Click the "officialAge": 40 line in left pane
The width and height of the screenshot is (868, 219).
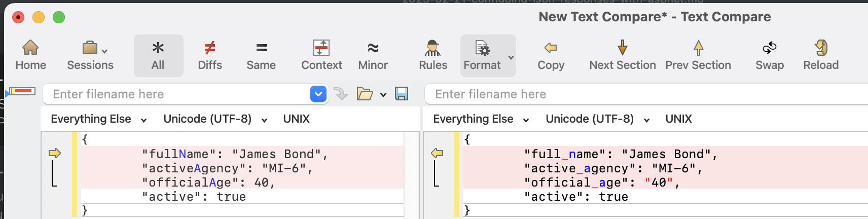(x=242, y=182)
